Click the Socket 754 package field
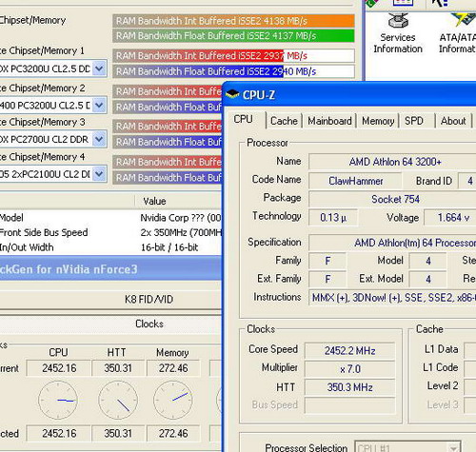 tap(392, 199)
